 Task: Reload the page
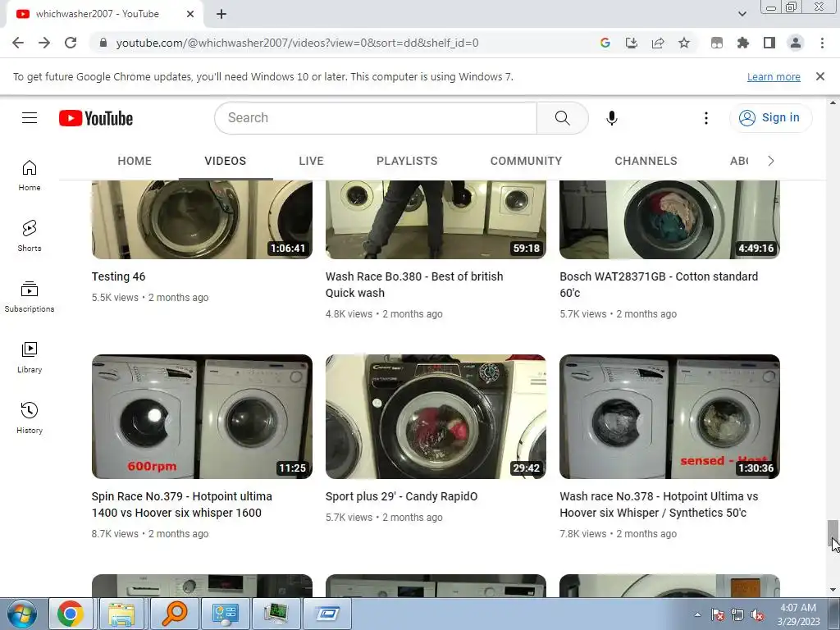[71, 43]
